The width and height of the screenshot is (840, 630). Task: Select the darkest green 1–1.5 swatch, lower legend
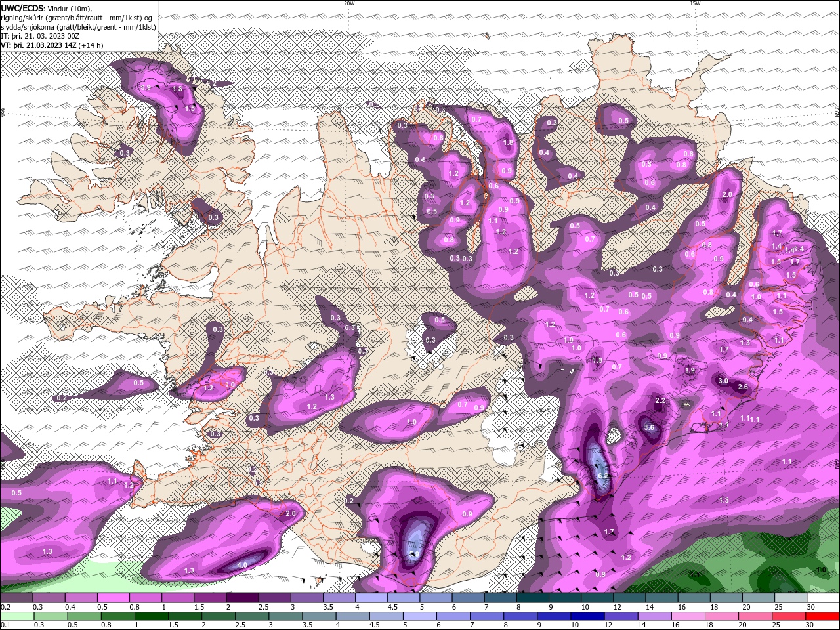(x=151, y=616)
